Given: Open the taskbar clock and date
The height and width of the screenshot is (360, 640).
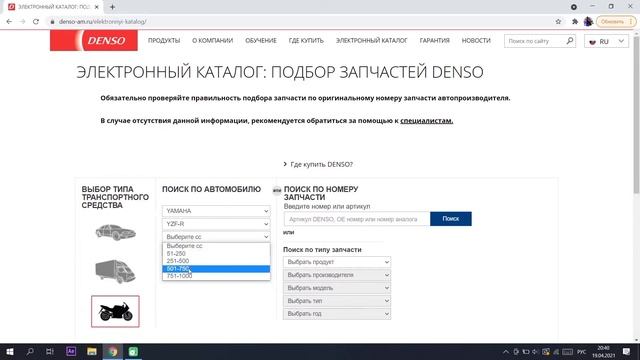Looking at the screenshot, I should [x=603, y=351].
